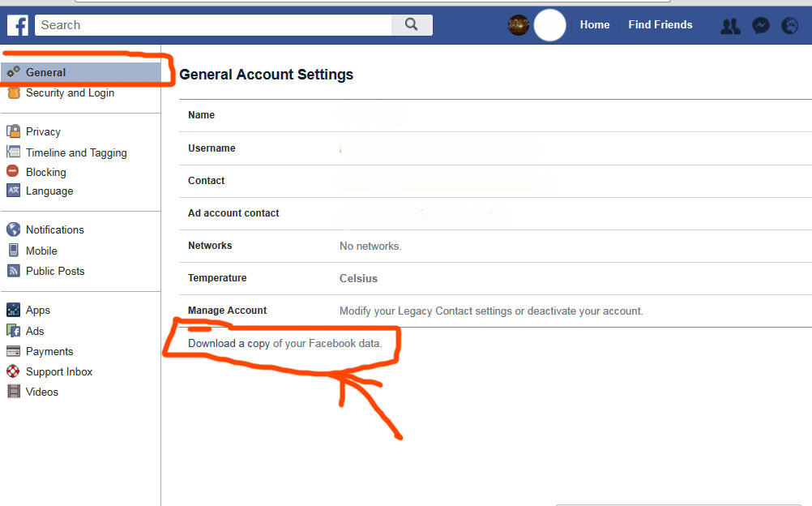Open Timeline and Tagging settings
The image size is (812, 506).
pos(76,152)
